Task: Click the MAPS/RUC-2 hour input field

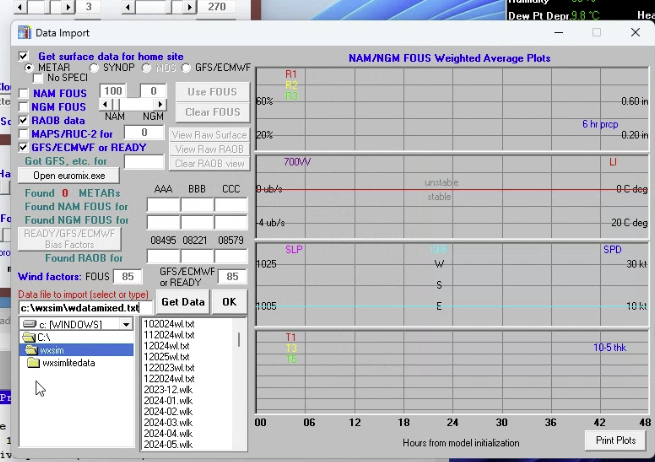Action: [144, 132]
